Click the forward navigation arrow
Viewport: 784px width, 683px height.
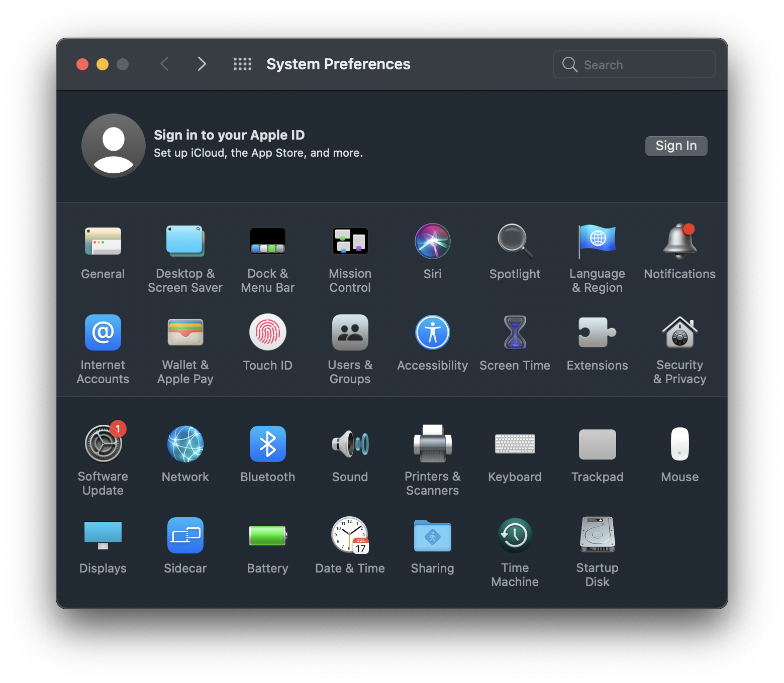pyautogui.click(x=202, y=64)
